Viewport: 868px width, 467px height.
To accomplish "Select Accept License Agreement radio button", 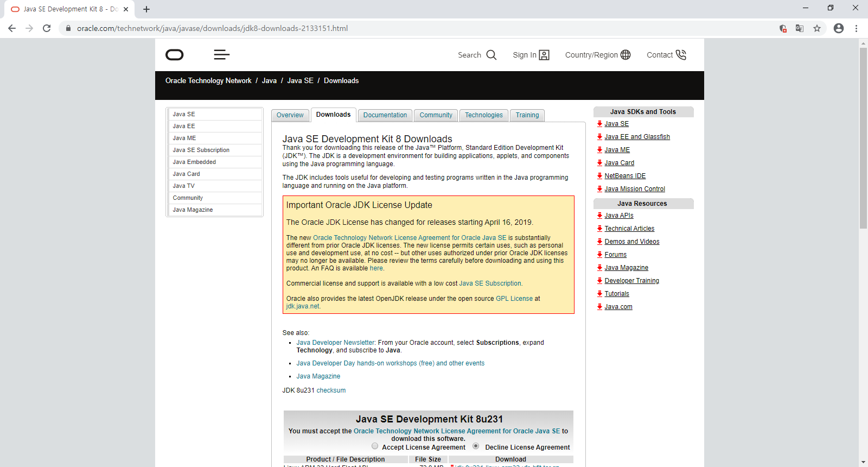I will tap(375, 446).
